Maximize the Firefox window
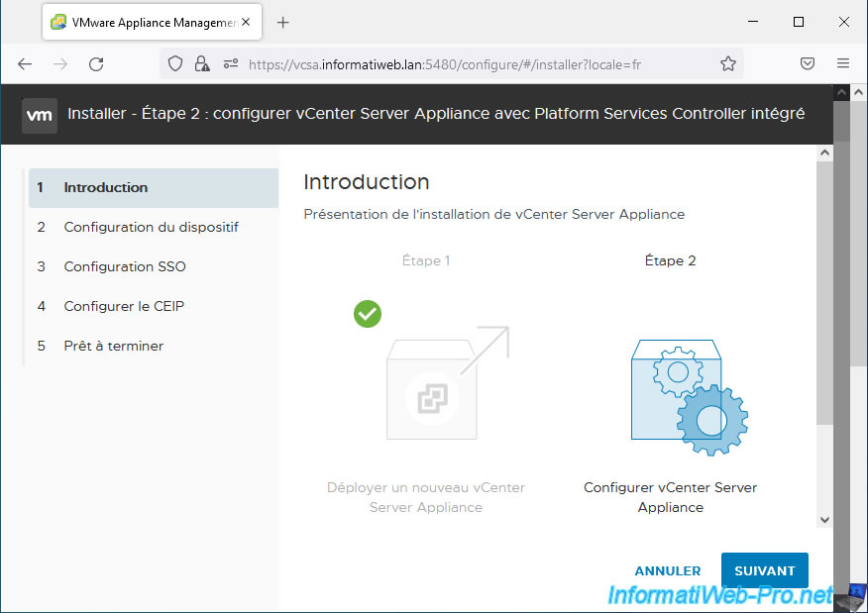The height and width of the screenshot is (613, 868). click(x=799, y=22)
